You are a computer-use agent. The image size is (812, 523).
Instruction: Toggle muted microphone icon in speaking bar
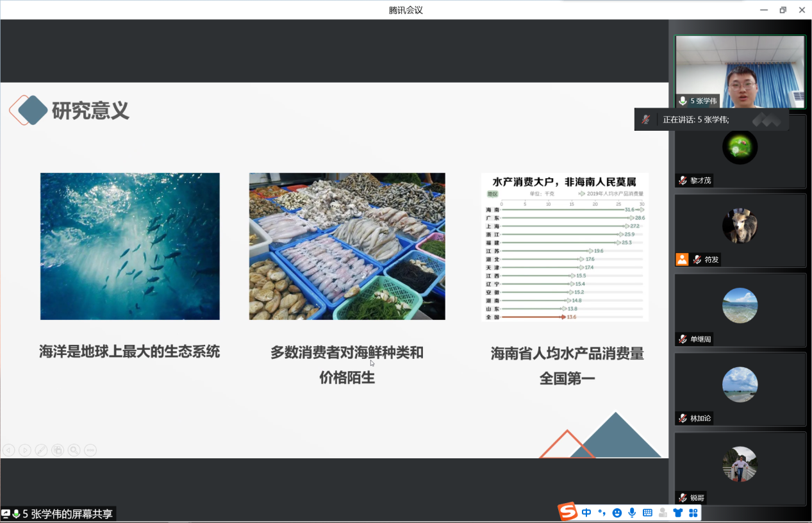[x=646, y=119]
